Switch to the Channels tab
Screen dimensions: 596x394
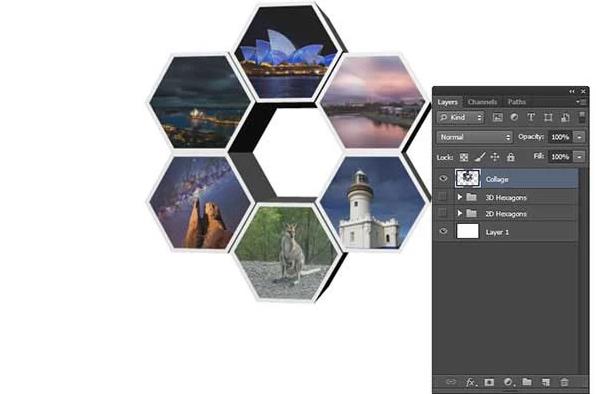point(482,102)
